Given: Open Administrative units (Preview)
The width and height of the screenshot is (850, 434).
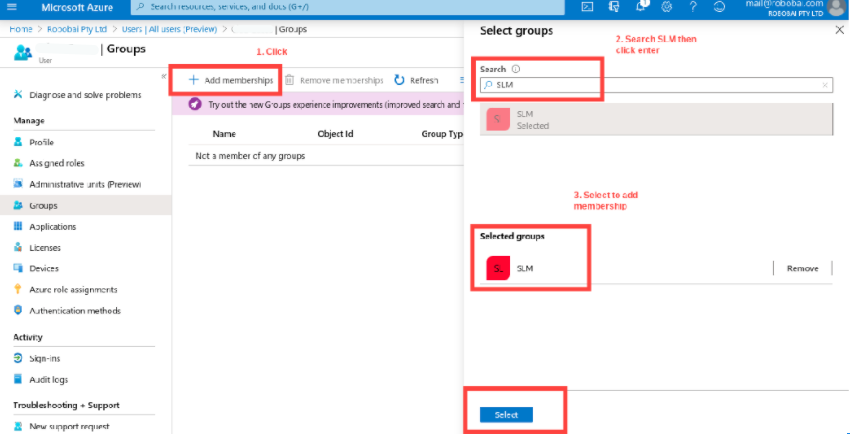Looking at the screenshot, I should point(86,184).
